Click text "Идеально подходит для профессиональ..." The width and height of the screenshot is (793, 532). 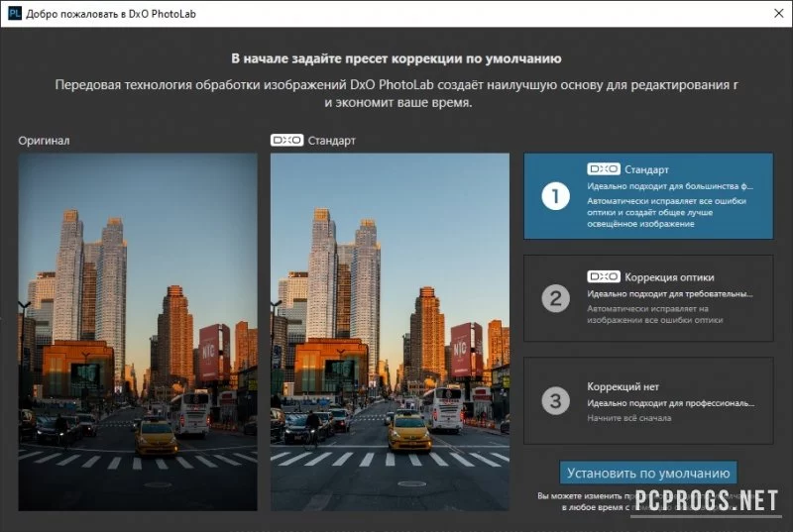coord(671,402)
